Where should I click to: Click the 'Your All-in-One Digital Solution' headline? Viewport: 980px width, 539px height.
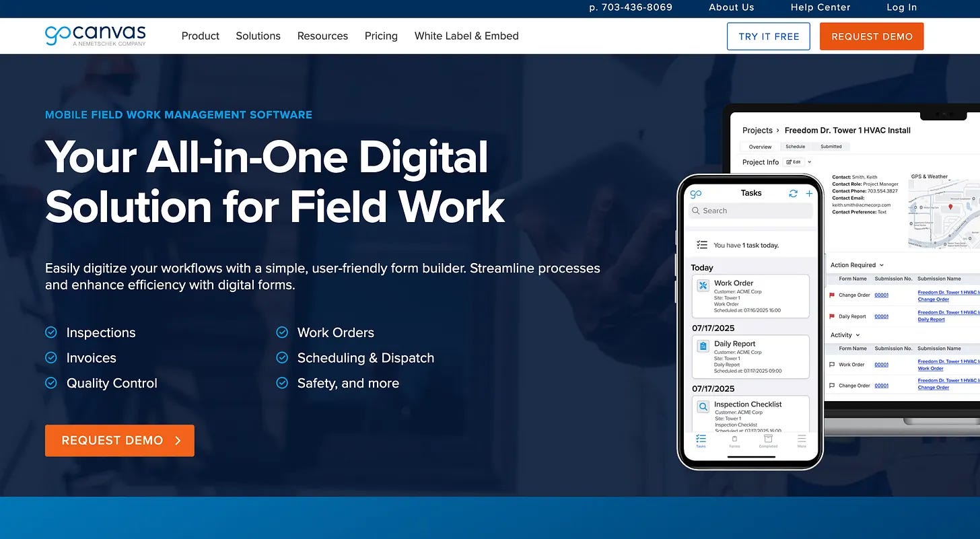point(275,182)
